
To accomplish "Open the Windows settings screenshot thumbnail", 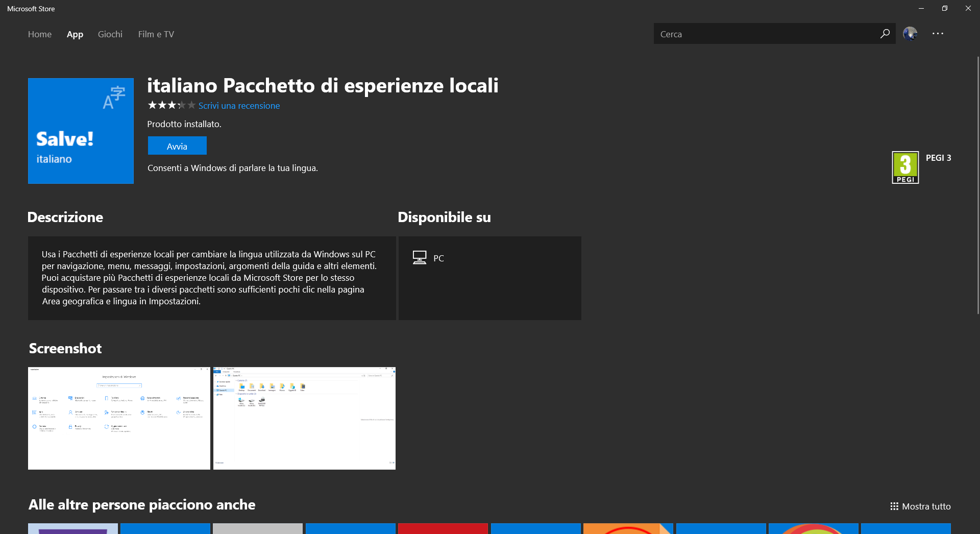I will 119,418.
